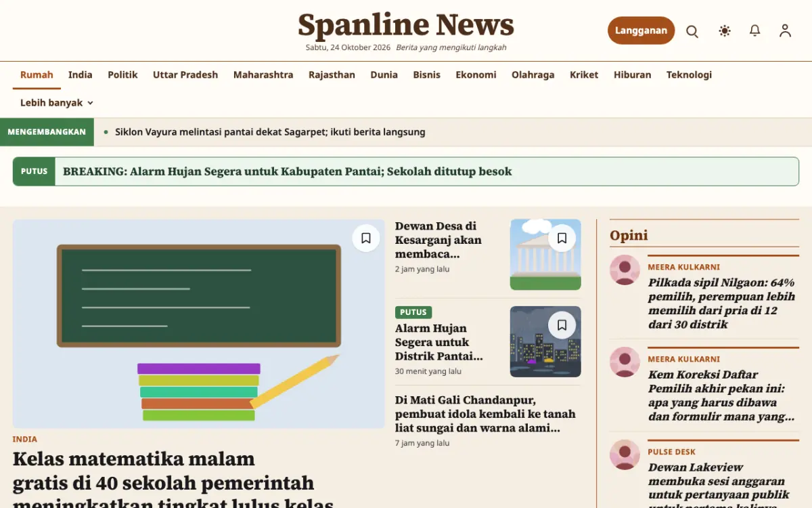
Task: Open the Politik section
Action: [122, 75]
